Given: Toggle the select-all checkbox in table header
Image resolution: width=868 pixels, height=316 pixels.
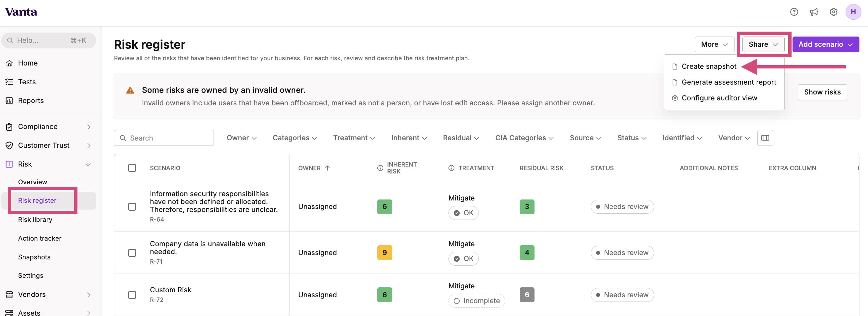Looking at the screenshot, I should coord(132,168).
